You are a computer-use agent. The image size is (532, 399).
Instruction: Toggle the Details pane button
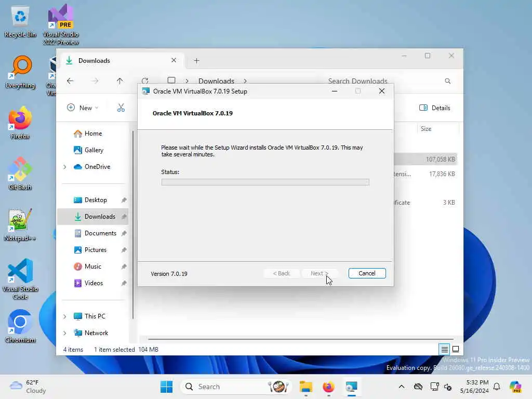(x=435, y=108)
